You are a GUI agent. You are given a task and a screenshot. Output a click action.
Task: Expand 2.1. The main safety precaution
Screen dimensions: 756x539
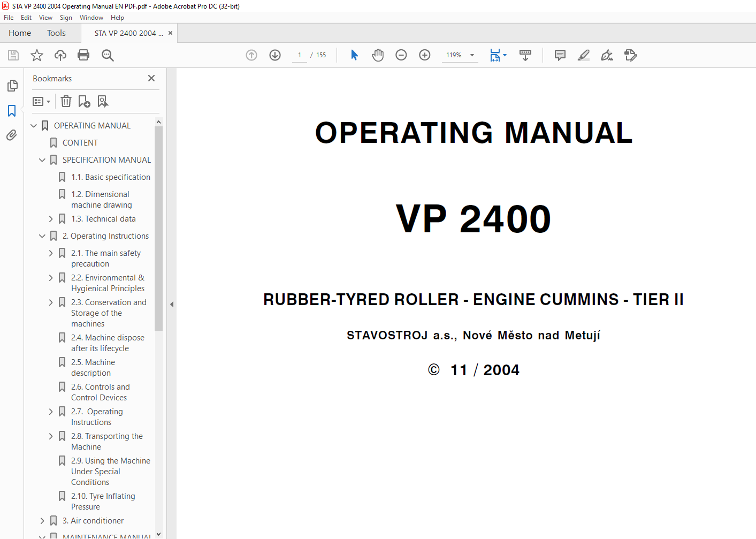click(x=51, y=253)
